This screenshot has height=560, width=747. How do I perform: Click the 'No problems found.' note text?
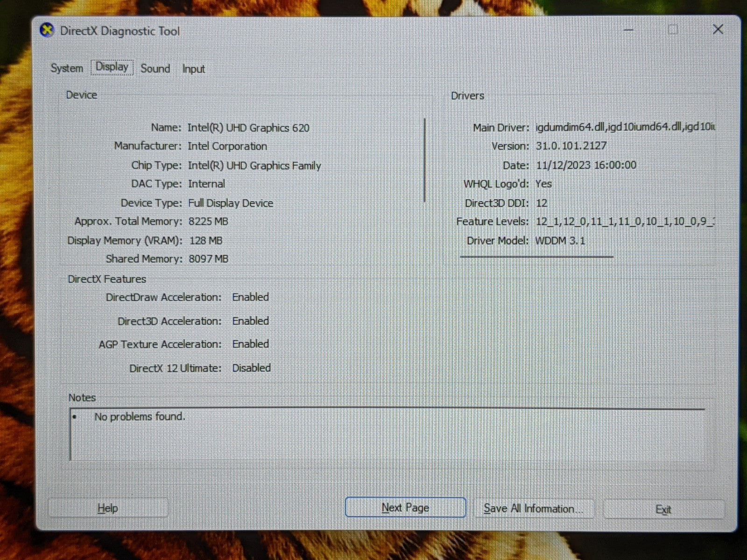(140, 416)
